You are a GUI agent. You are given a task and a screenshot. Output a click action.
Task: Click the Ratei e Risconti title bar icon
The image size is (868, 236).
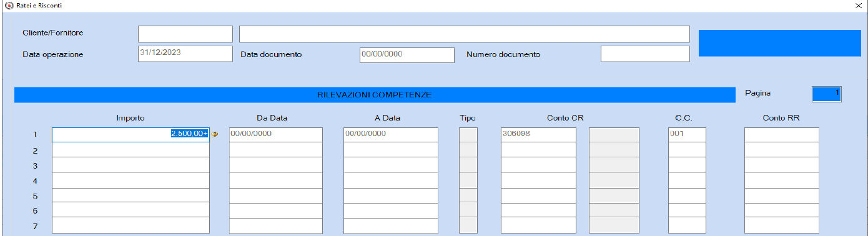click(x=8, y=5)
